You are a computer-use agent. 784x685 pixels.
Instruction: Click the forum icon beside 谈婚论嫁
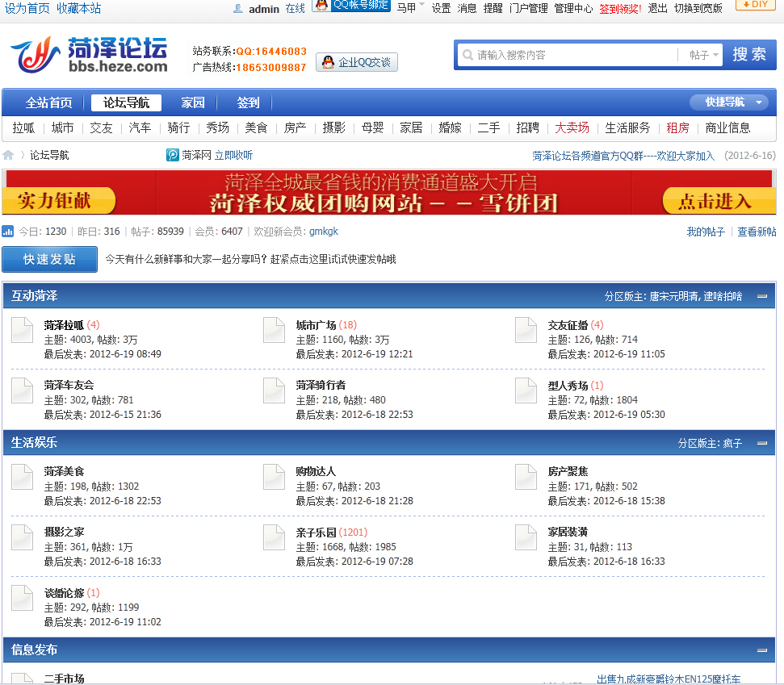tap(22, 598)
